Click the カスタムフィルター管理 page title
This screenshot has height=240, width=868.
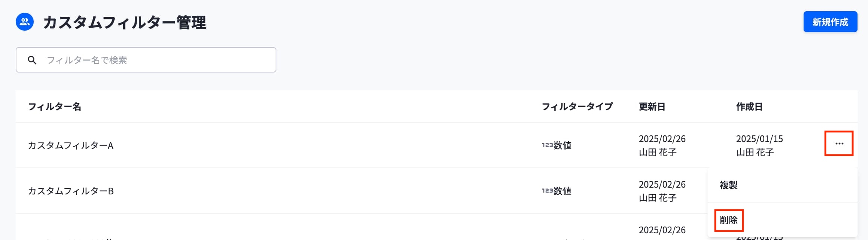coord(125,22)
